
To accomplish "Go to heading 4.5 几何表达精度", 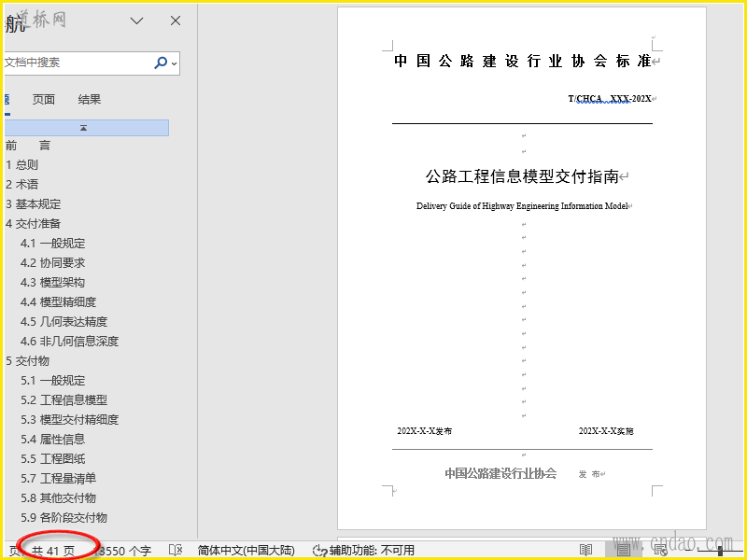I will 63,321.
